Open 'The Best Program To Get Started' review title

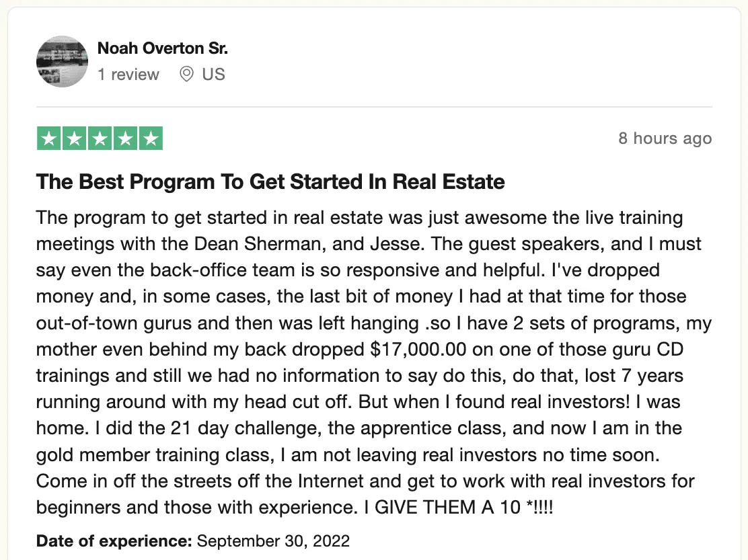pos(270,182)
